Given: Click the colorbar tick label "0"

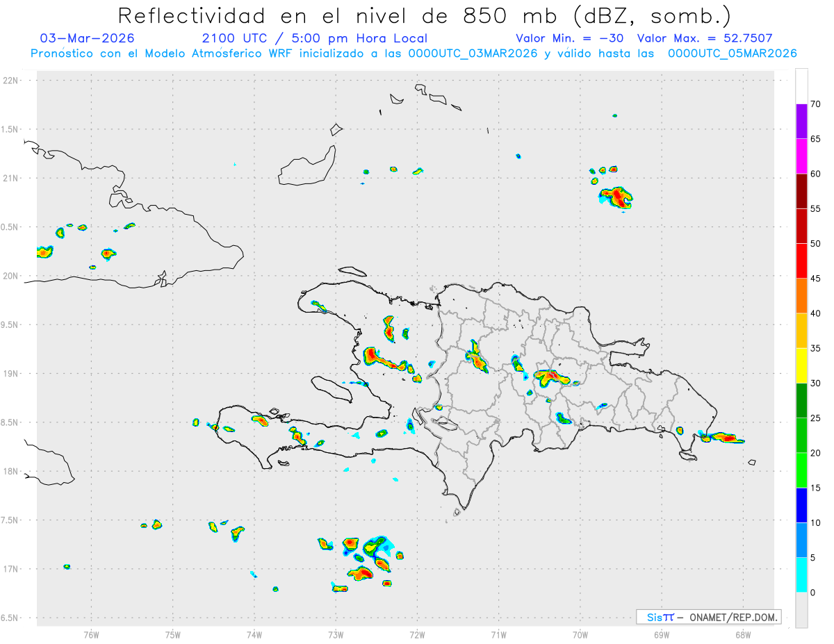Looking at the screenshot, I should pos(812,593).
